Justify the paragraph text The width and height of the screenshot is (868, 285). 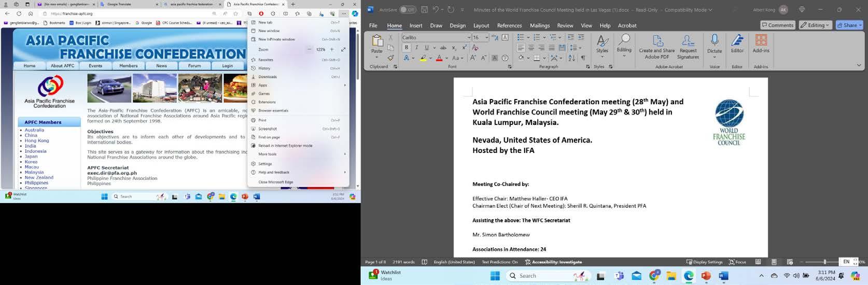(551, 47)
